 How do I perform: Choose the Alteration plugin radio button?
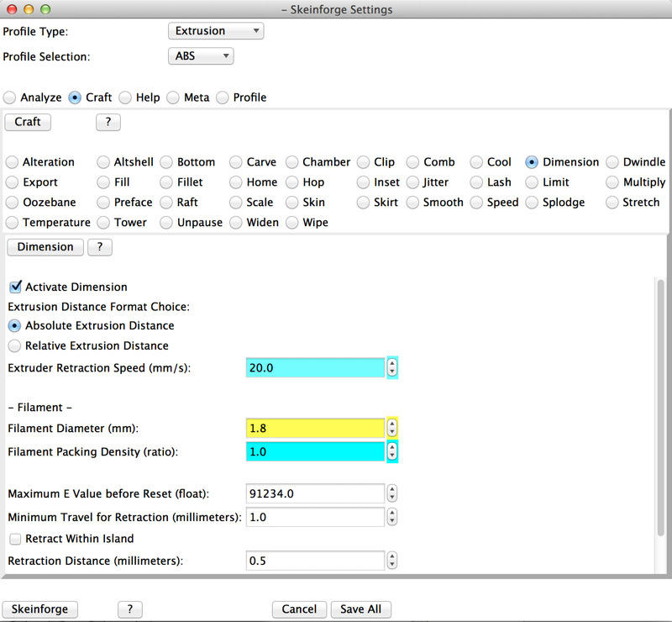click(12, 162)
